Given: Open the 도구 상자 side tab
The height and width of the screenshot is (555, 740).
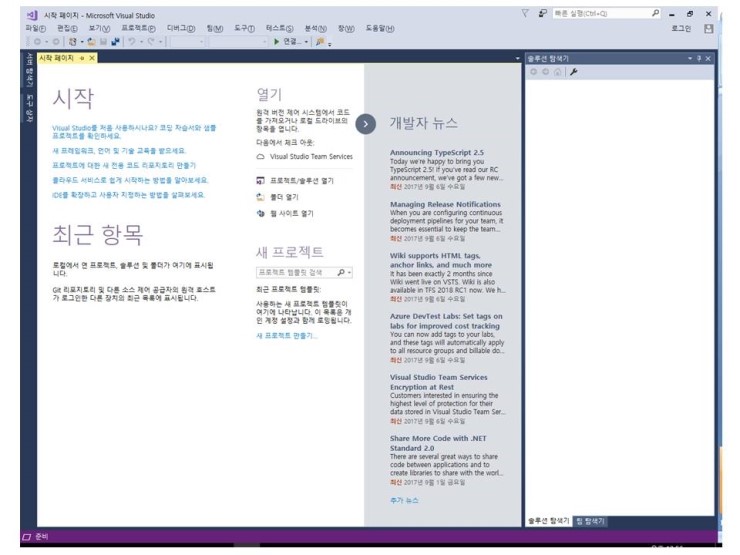Looking at the screenshot, I should (29, 108).
